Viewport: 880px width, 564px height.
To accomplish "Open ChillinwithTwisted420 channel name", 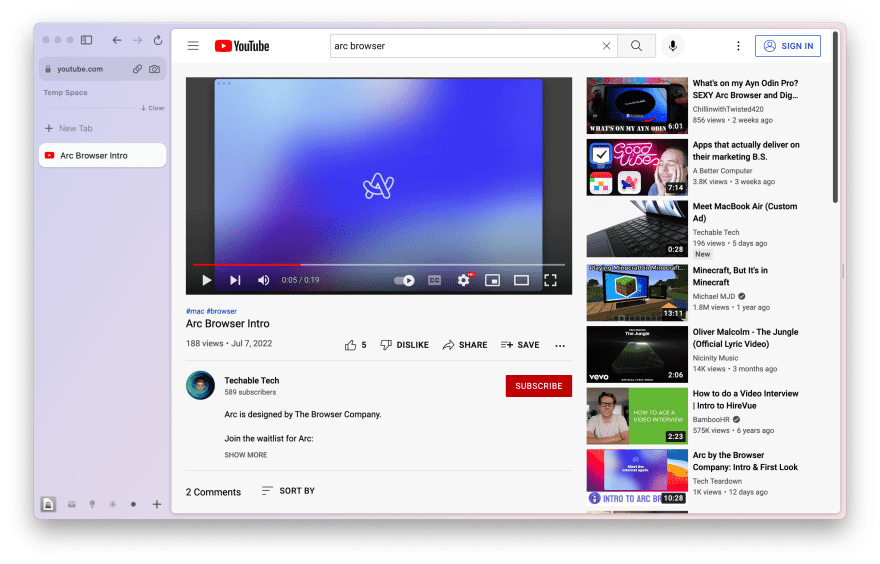I will click(x=728, y=109).
